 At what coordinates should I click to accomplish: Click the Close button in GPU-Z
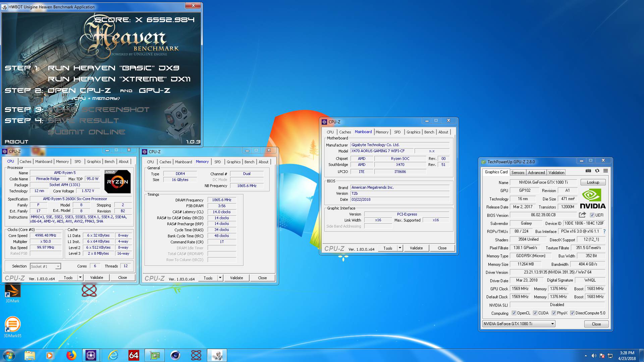coord(596,324)
